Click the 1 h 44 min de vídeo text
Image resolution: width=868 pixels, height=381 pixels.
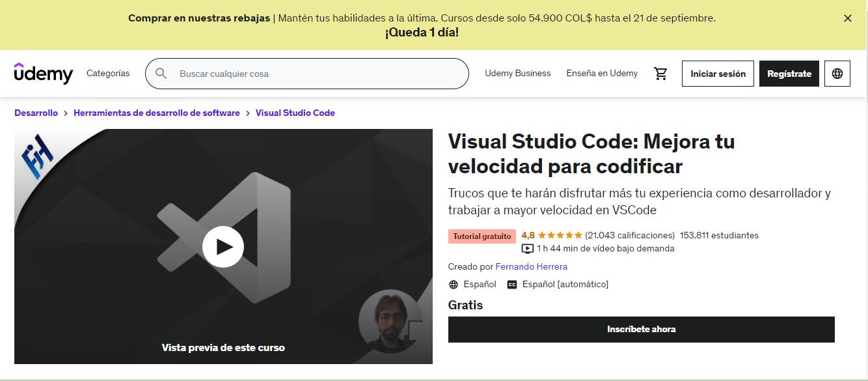(606, 248)
